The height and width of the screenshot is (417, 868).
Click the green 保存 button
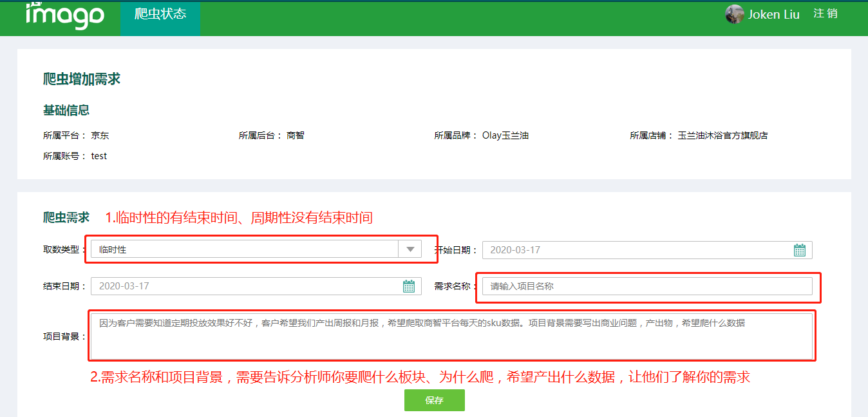pyautogui.click(x=435, y=400)
